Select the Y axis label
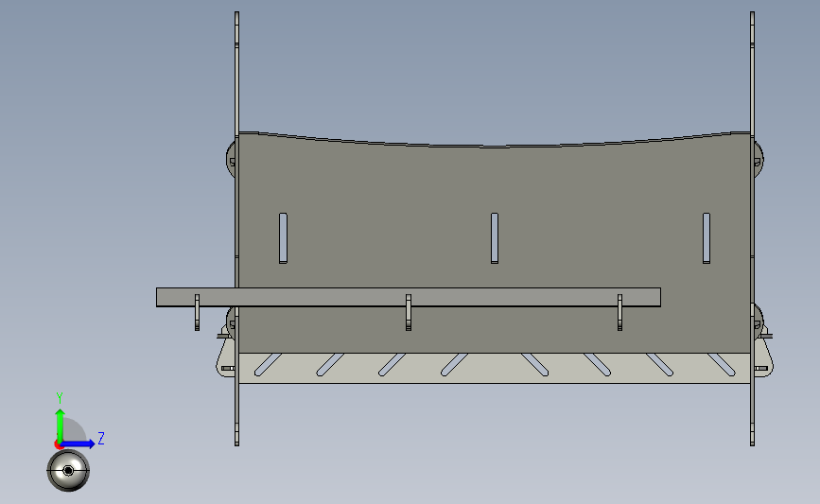The image size is (820, 504). (60, 398)
